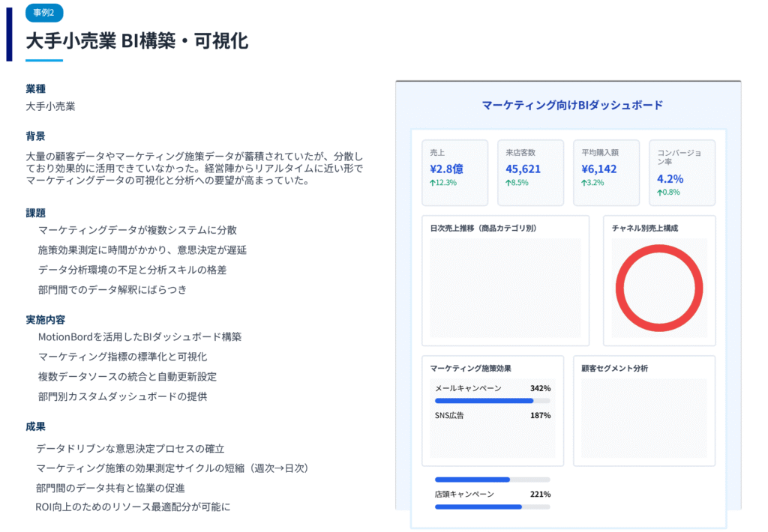Click the 大手小売業 BI構築・可視化 heading
The height and width of the screenshot is (532, 768).
coord(136,40)
